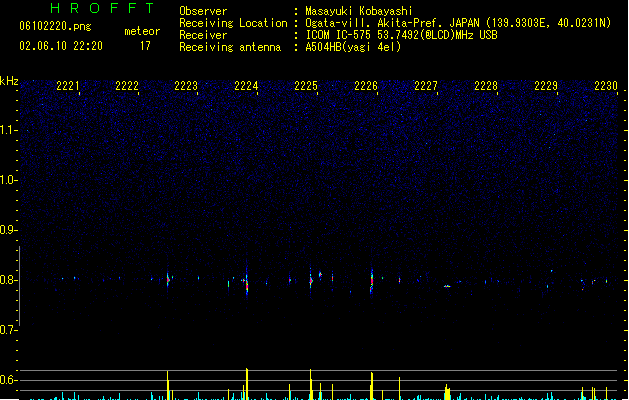Viewport: 629px width, 400px height.
Task: Click the meteor label
Action: [x=142, y=31]
